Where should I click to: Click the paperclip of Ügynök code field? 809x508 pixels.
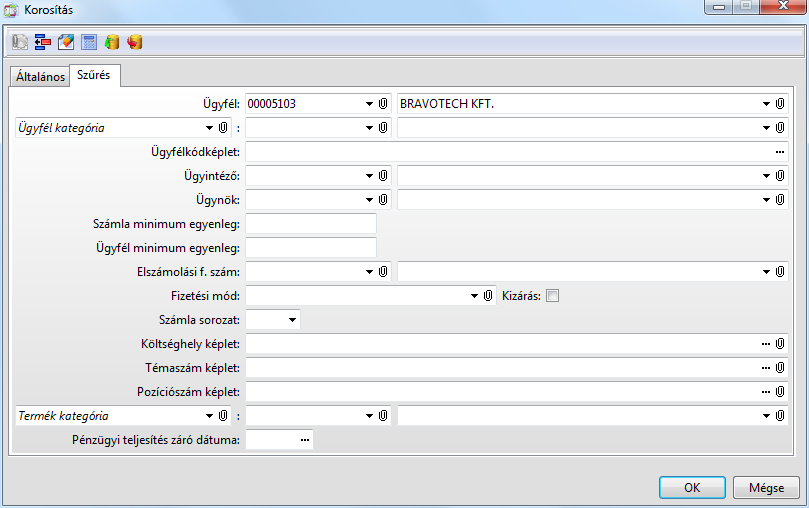click(383, 200)
